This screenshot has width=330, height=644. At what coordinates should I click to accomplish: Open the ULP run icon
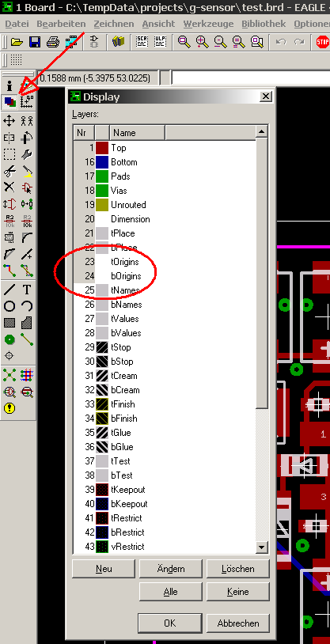pyautogui.click(x=161, y=42)
